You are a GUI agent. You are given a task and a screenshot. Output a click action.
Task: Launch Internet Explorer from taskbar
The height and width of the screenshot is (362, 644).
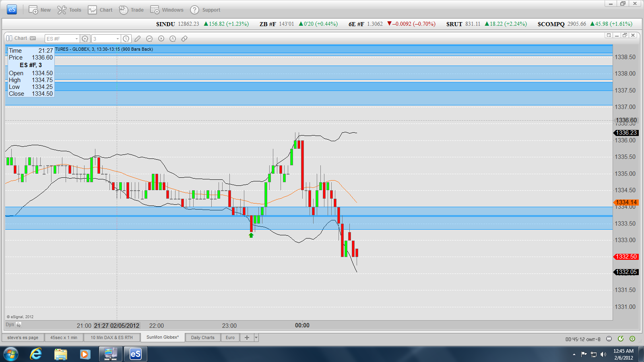(36, 354)
